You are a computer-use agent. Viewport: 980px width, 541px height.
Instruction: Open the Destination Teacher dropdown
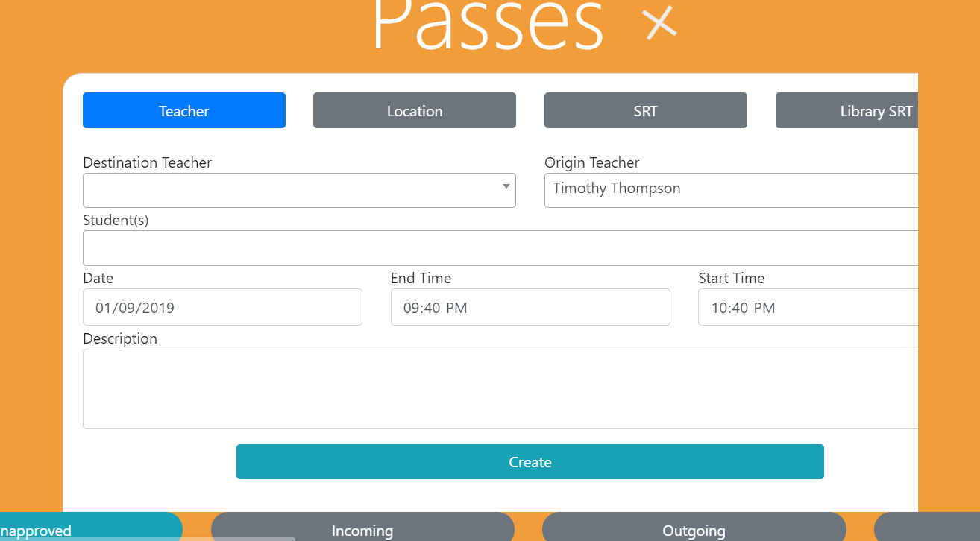(299, 190)
